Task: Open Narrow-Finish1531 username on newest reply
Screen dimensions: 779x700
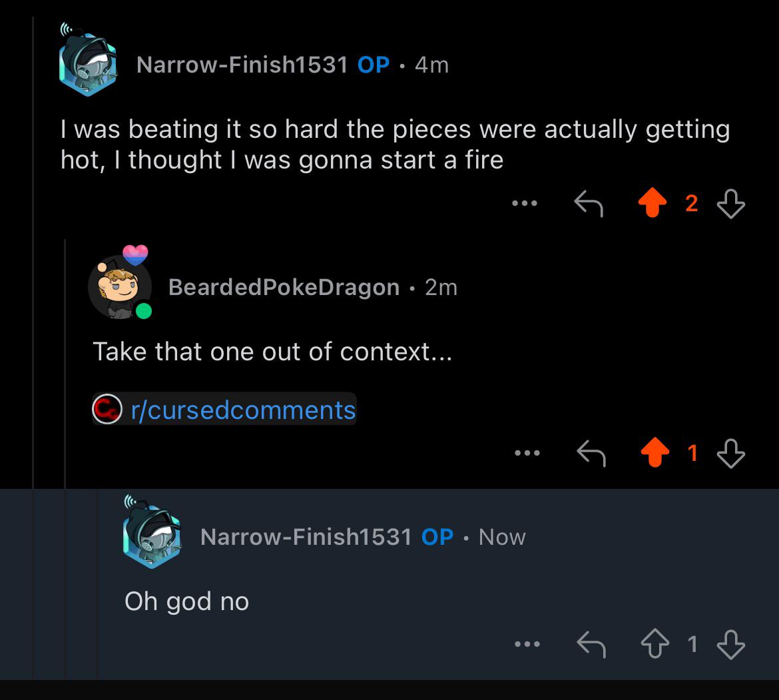Action: pyautogui.click(x=306, y=537)
